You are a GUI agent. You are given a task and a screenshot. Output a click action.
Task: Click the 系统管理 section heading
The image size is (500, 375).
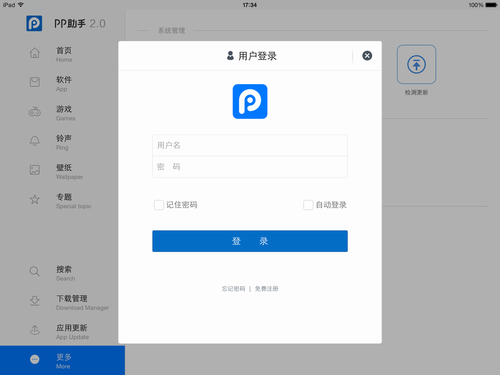point(171,31)
